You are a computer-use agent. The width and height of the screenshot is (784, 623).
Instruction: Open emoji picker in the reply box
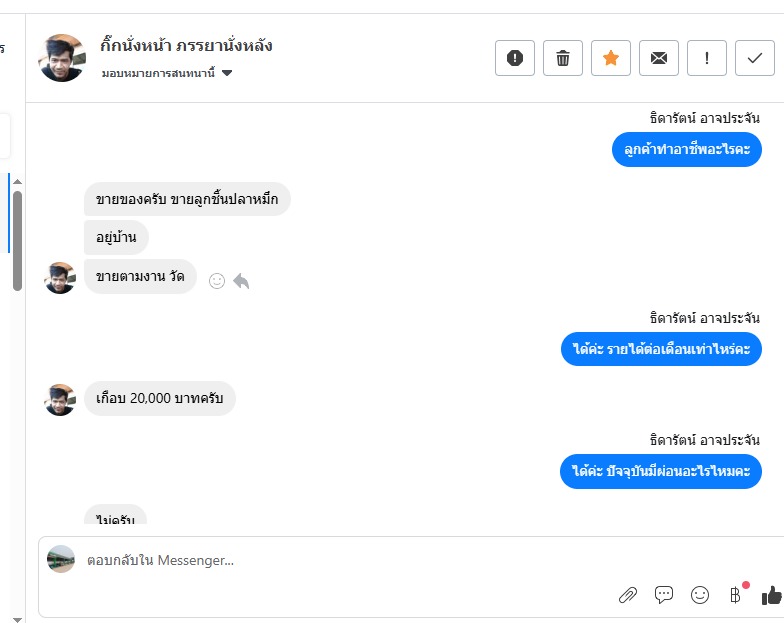[700, 595]
